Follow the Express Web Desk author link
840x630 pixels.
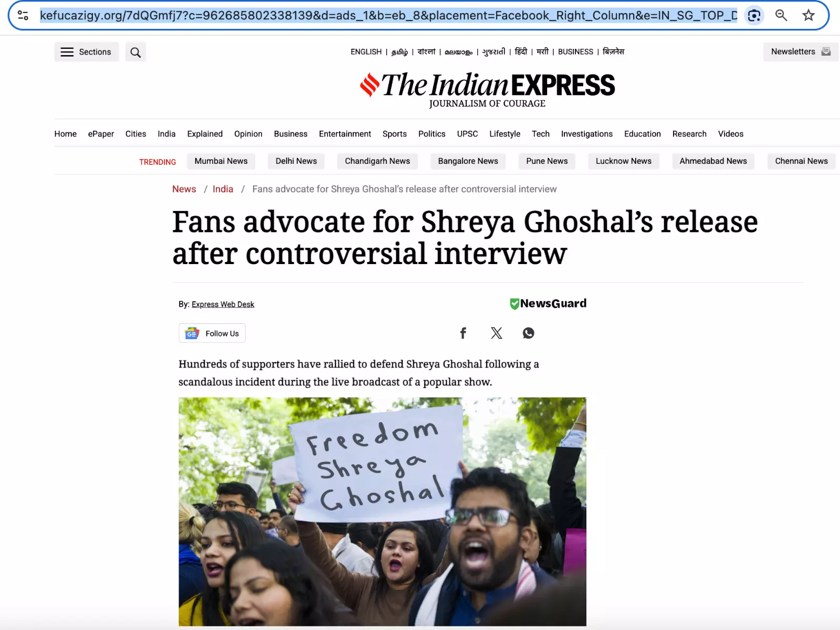click(x=223, y=304)
